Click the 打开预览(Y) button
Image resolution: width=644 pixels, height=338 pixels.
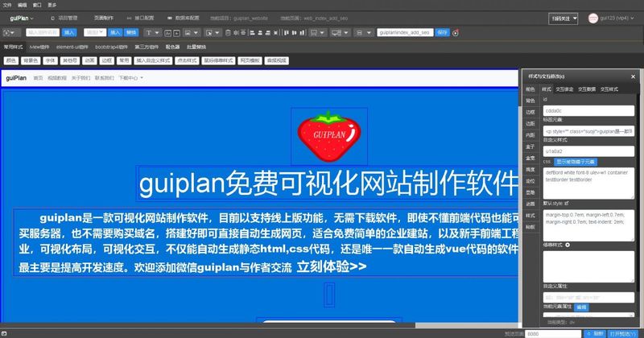pyautogui.click(x=622, y=334)
